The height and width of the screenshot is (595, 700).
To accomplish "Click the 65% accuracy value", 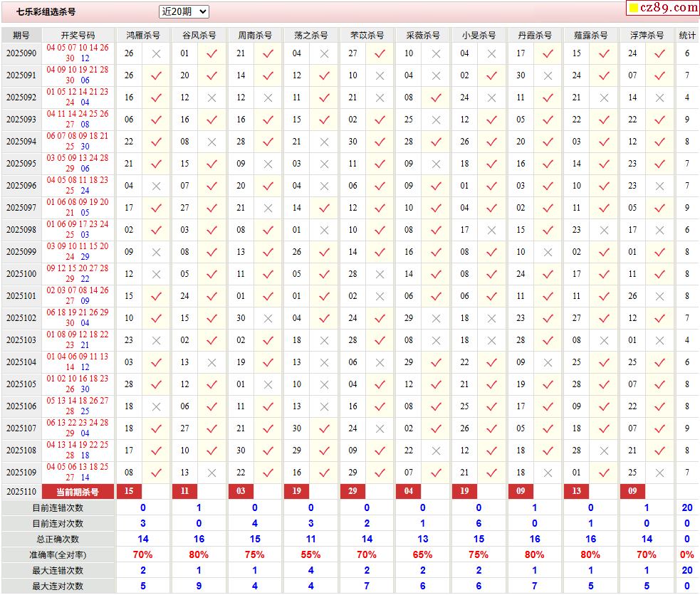I will 423,555.
